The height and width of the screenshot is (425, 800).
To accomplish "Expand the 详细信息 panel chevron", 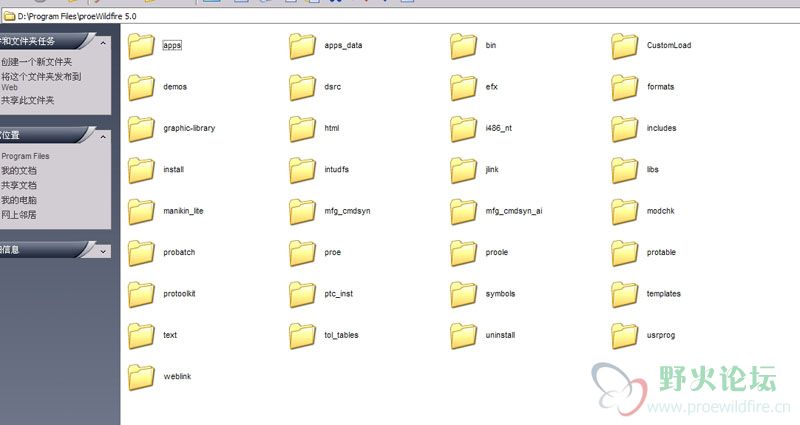I will (103, 252).
